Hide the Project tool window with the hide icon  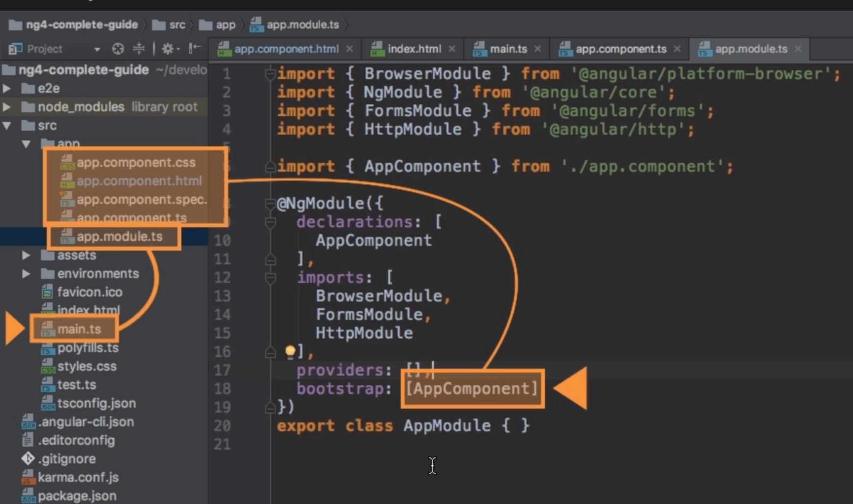coord(195,48)
